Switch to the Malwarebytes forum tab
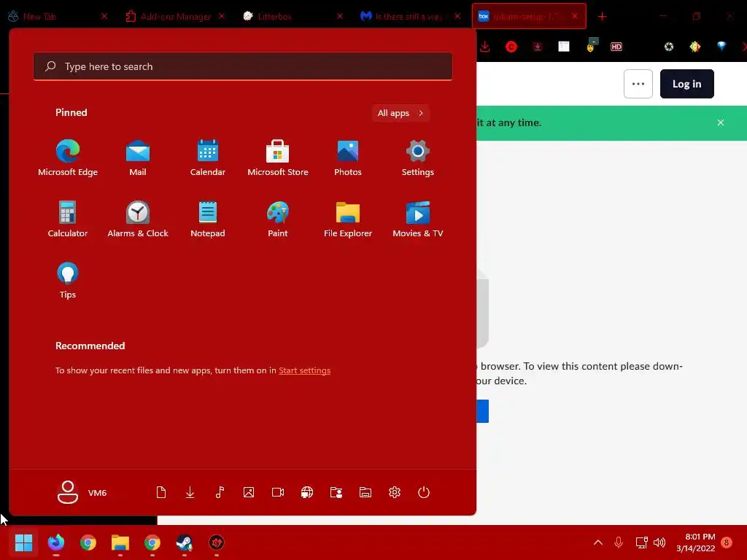This screenshot has width=747, height=560. 410,16
